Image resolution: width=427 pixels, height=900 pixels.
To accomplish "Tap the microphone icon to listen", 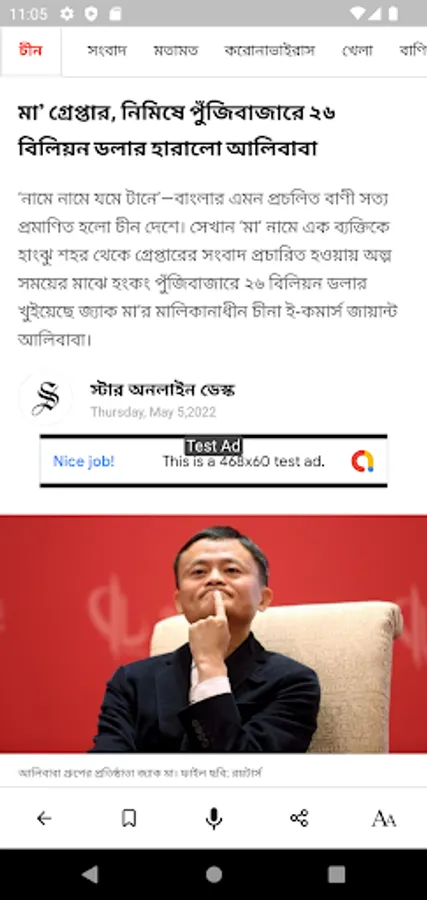I will [214, 818].
